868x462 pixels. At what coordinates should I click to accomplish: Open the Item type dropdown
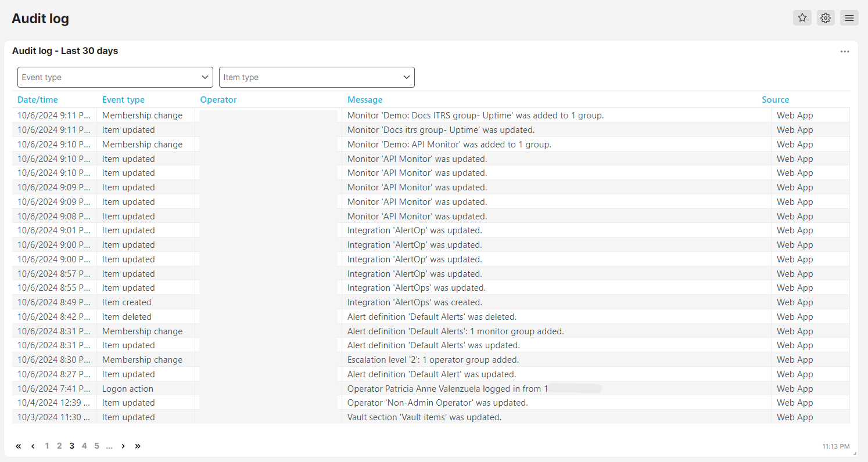point(317,77)
